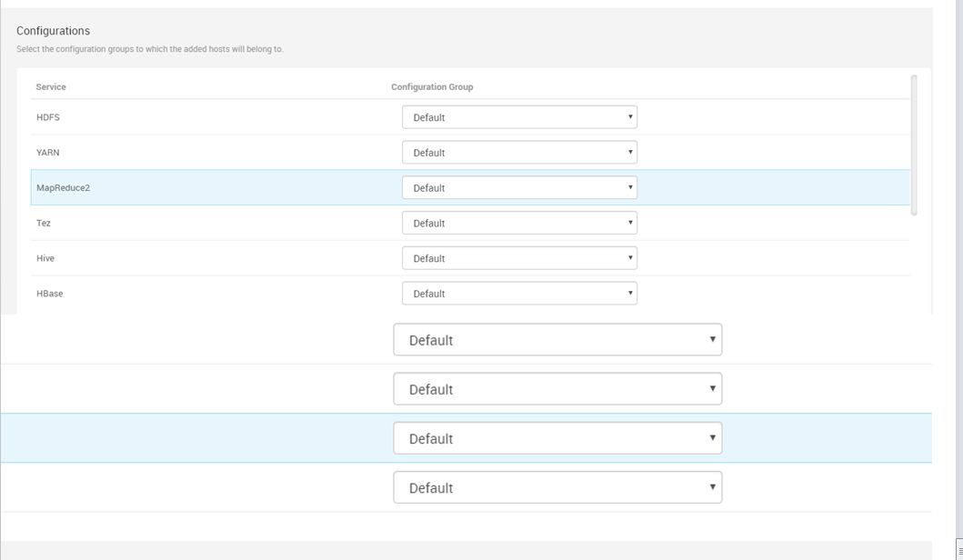Open the YARN configuration group dropdown
963x560 pixels.
tap(519, 153)
